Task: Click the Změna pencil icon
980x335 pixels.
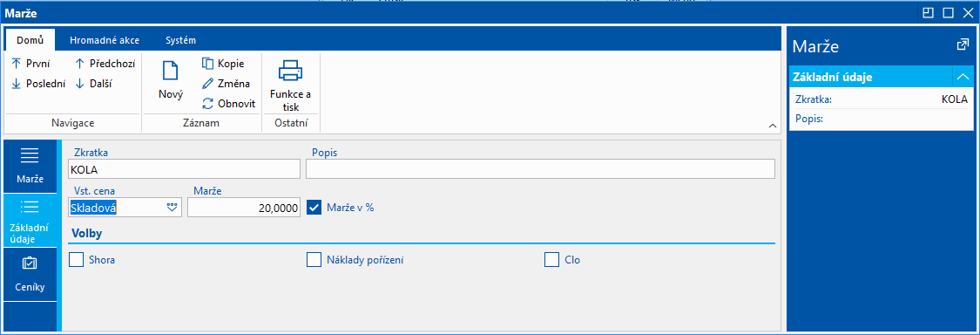Action: pos(207,83)
